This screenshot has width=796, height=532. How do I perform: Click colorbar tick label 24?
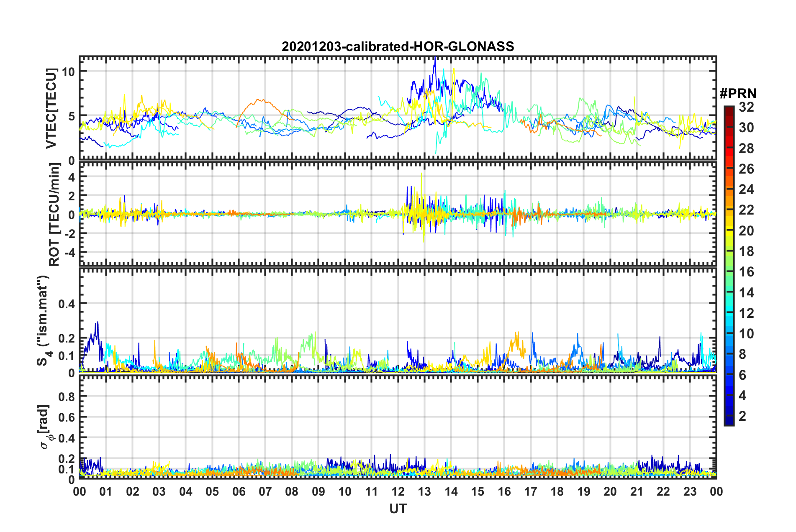tap(746, 189)
